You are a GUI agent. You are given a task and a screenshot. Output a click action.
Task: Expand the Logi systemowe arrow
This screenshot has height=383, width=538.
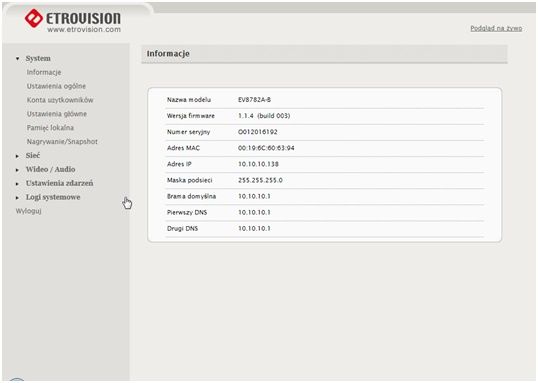(17, 197)
